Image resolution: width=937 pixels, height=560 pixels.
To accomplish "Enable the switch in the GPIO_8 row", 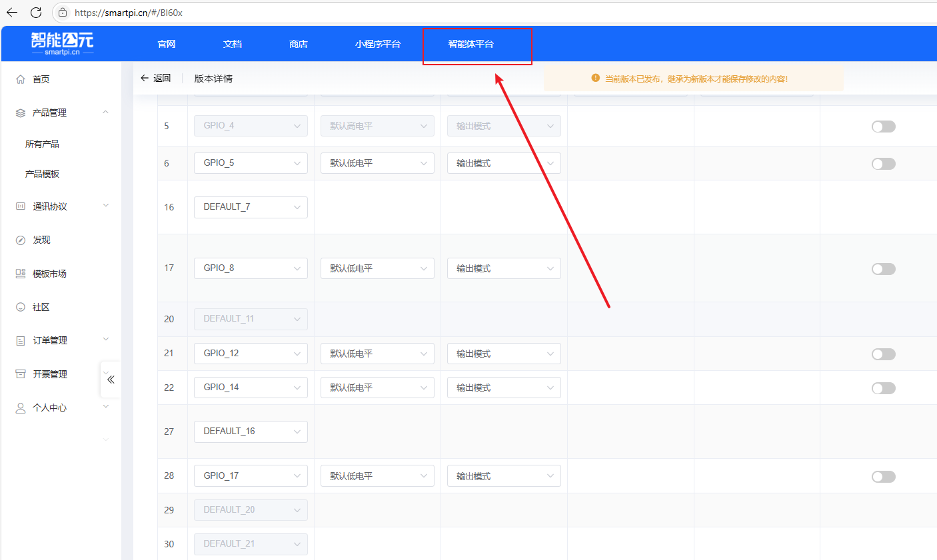I will [883, 269].
